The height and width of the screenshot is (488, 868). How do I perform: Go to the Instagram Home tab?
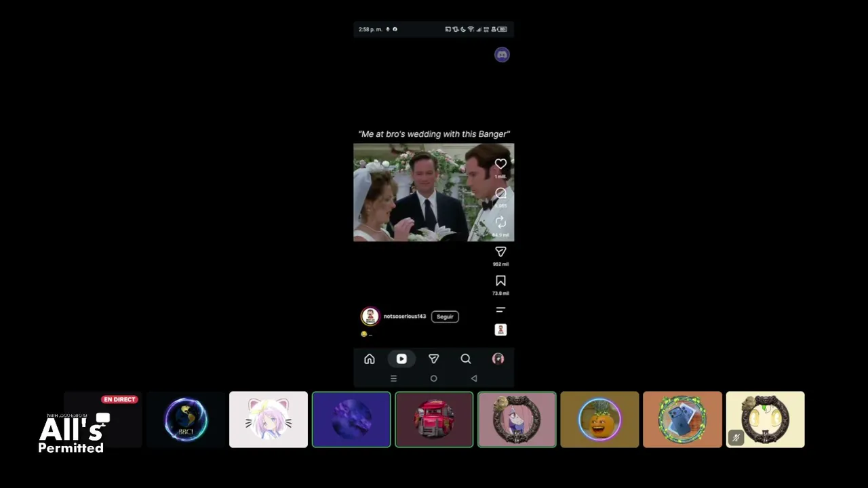pyautogui.click(x=370, y=359)
